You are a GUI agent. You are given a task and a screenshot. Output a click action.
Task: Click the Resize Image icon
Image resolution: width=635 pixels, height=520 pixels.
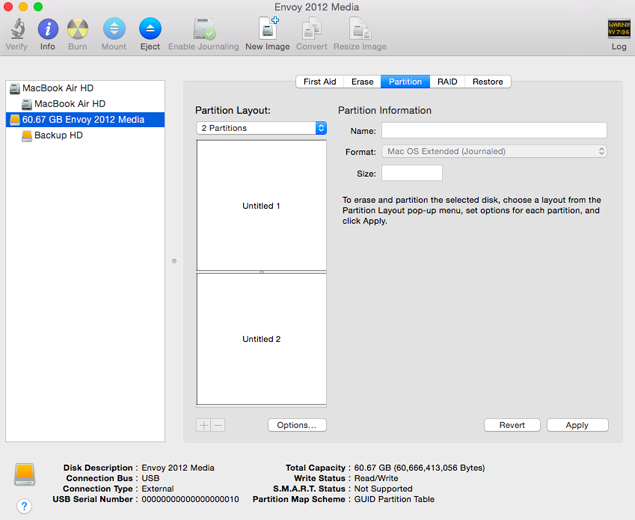point(360,29)
